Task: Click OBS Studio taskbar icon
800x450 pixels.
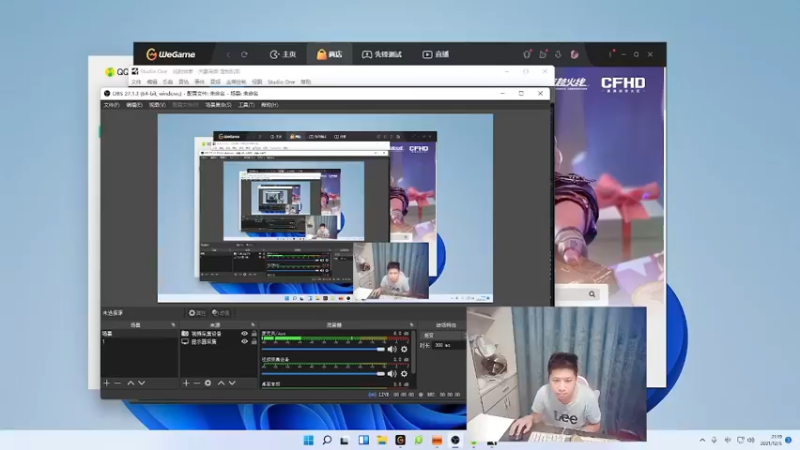Action: tap(455, 440)
